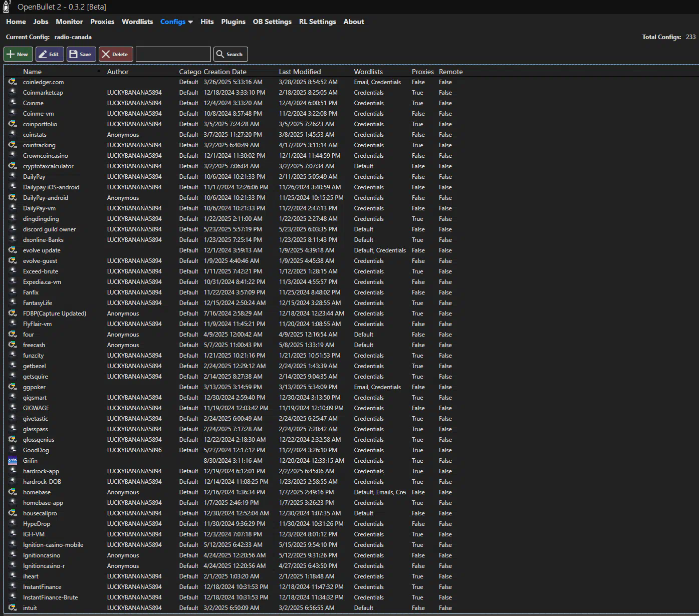Click the Delete config button
Screen dimensions: 699x616
click(116, 54)
